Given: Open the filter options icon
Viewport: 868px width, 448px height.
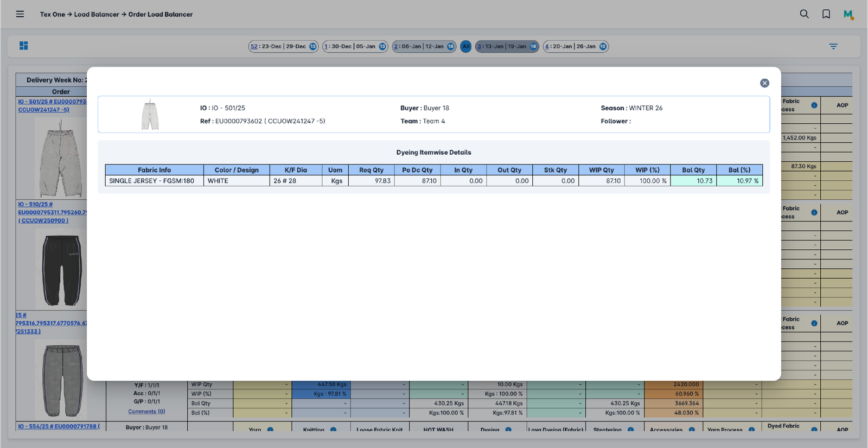Looking at the screenshot, I should tap(833, 47).
